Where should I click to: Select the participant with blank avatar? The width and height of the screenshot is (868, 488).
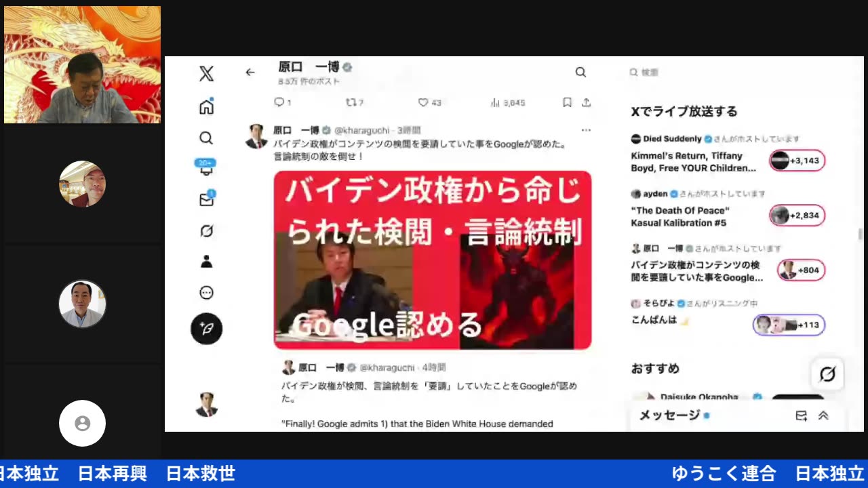pos(82,424)
